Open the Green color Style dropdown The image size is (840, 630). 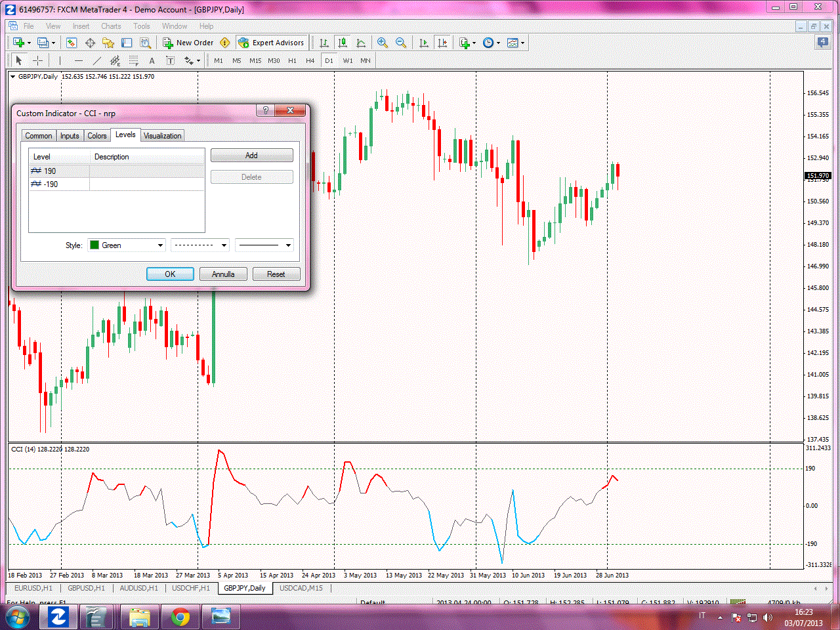[x=126, y=245]
